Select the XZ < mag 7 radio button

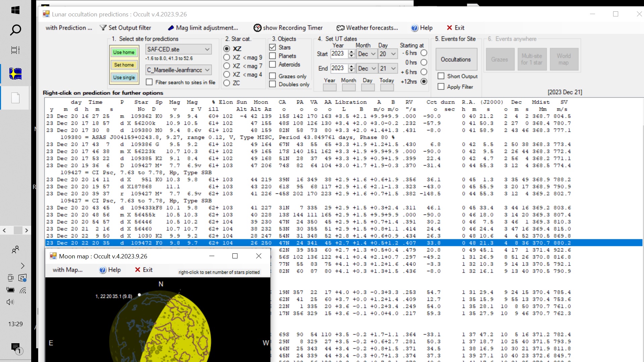click(x=227, y=66)
